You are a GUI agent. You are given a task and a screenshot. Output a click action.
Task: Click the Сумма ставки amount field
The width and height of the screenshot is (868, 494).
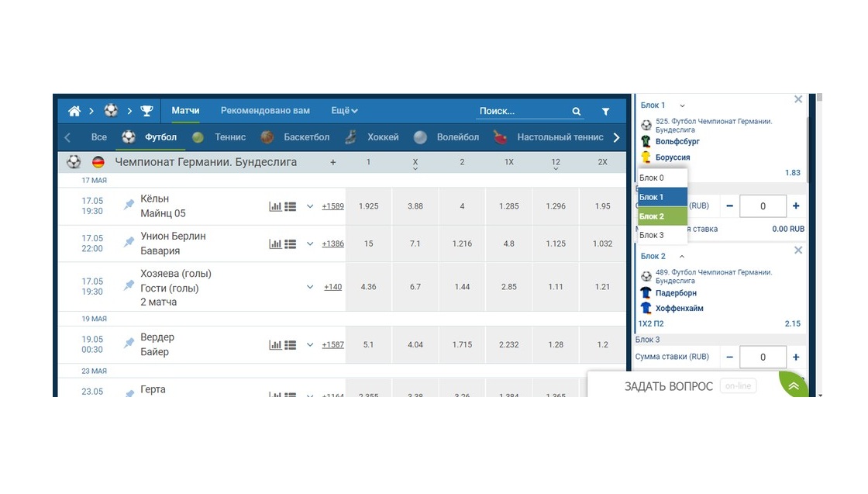point(763,358)
